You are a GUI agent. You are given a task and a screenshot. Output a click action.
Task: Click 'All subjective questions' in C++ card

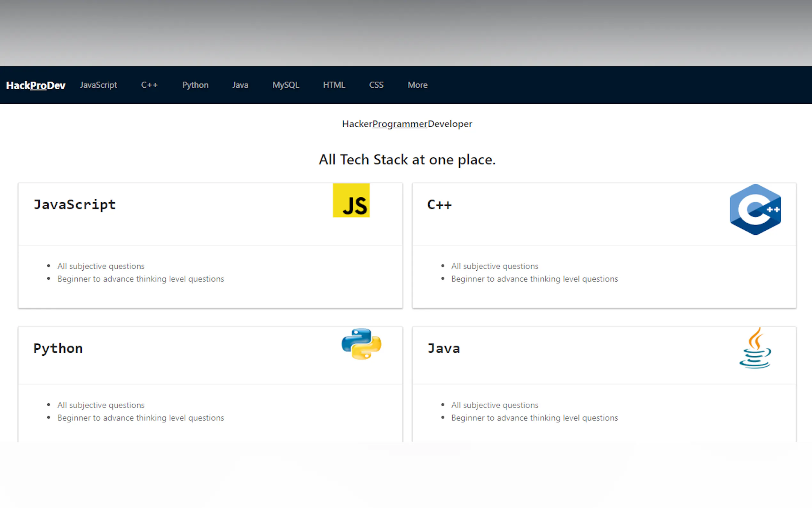tap(495, 266)
